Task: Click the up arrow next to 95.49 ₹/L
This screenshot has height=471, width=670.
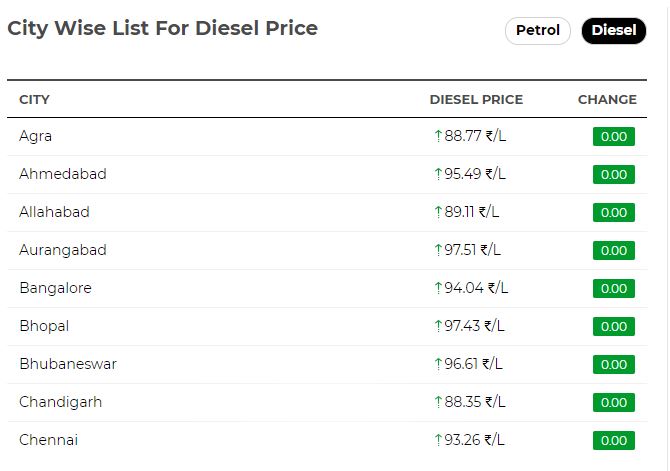Action: pos(438,174)
